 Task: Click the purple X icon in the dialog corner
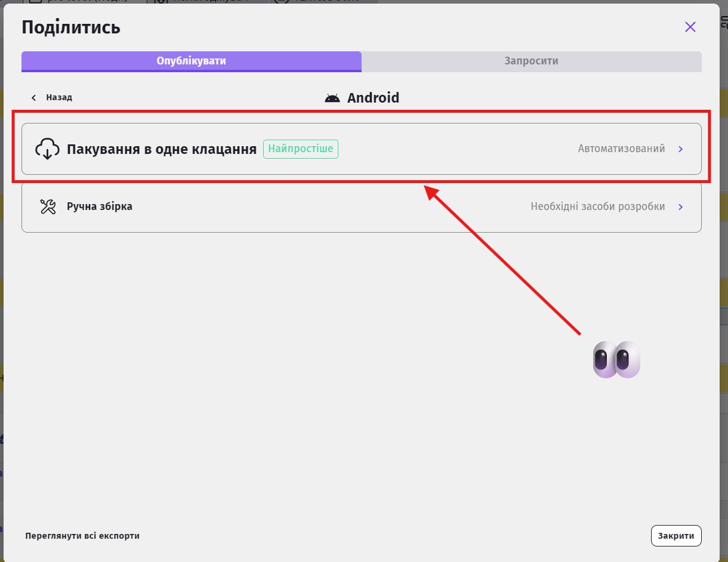[x=690, y=27]
